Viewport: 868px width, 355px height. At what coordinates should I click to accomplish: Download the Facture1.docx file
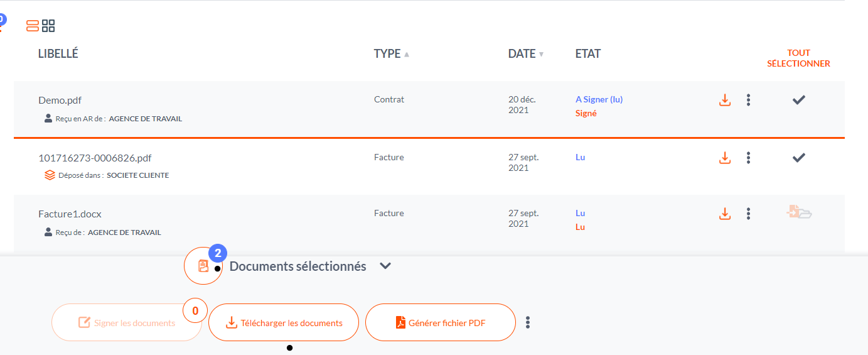click(x=725, y=214)
